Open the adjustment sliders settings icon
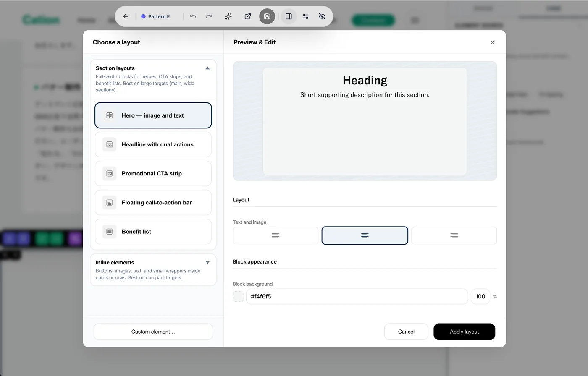Image resolution: width=588 pixels, height=376 pixels. pos(305,16)
